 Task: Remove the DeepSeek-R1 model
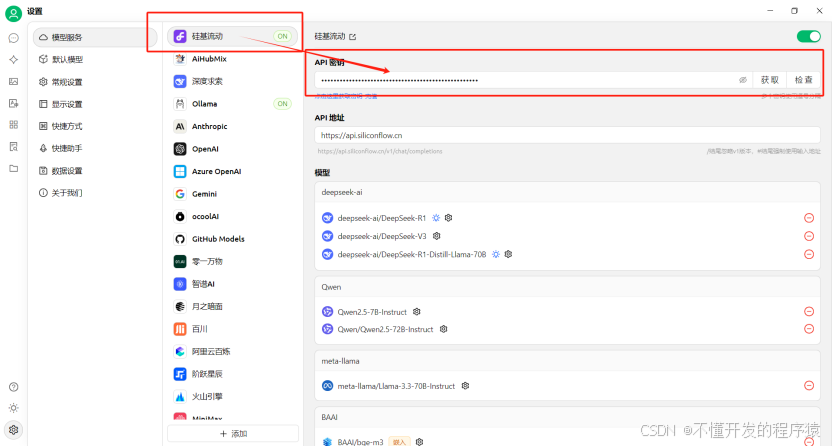click(x=809, y=218)
